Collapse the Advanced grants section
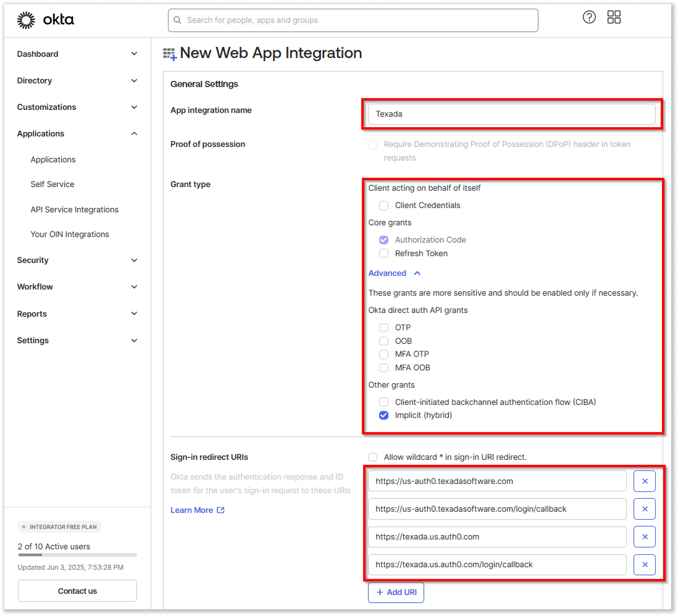The height and width of the screenshot is (616, 678). point(395,273)
